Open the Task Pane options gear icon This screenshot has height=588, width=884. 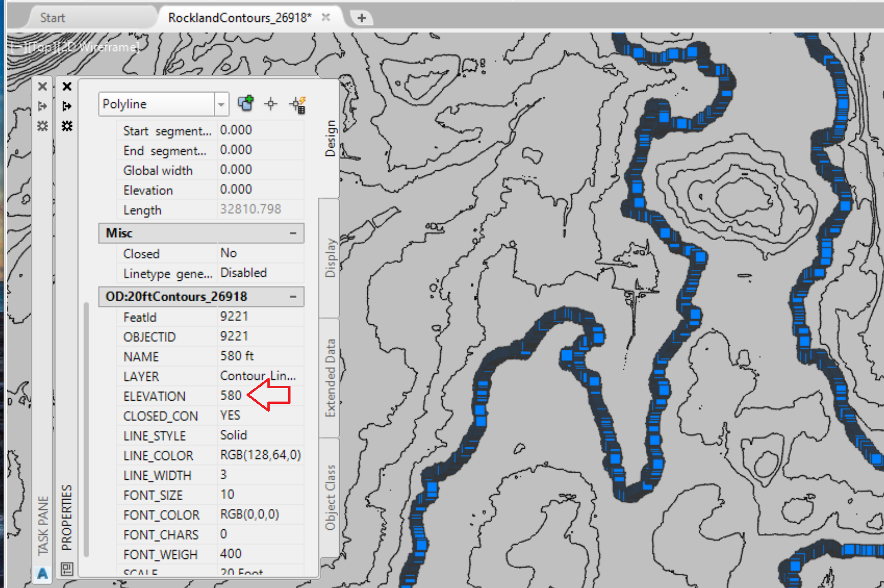pos(43,126)
